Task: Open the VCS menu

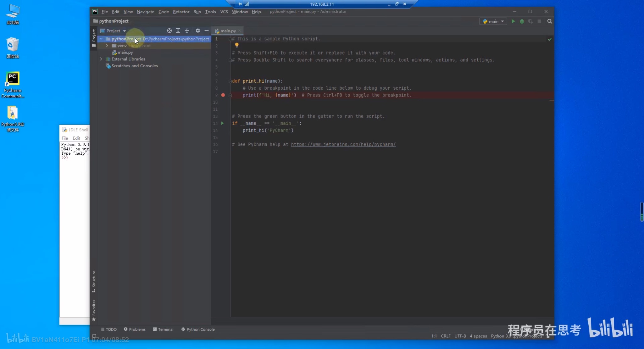Action: (x=224, y=12)
